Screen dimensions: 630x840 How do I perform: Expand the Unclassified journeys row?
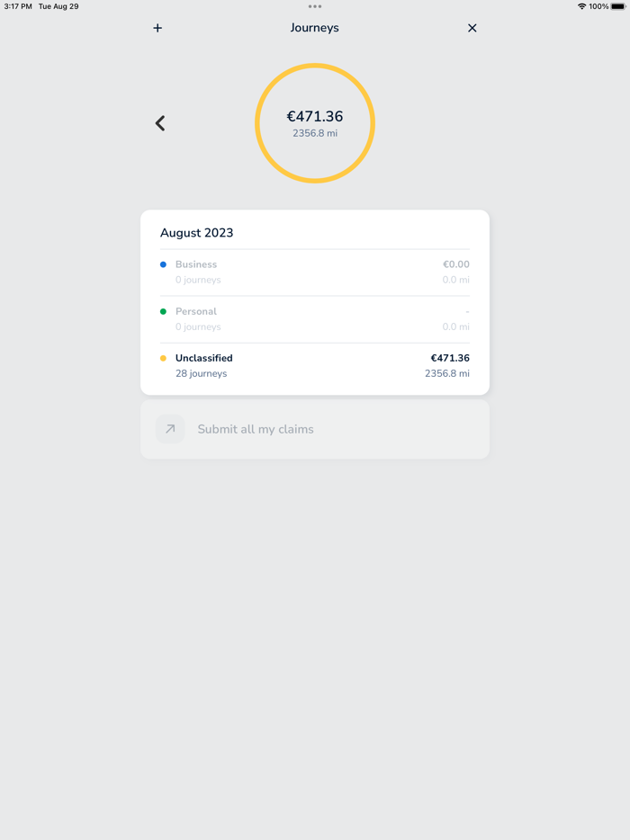315,365
